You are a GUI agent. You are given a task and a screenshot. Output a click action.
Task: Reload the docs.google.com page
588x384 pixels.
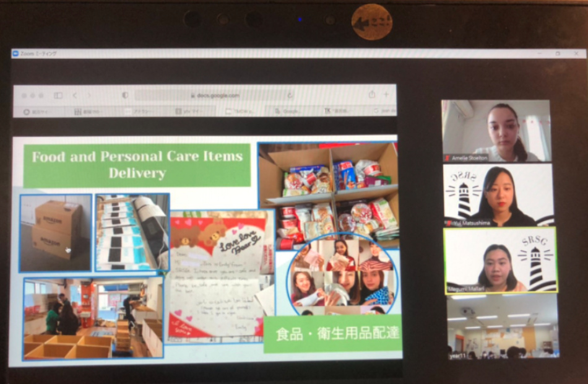click(x=290, y=95)
